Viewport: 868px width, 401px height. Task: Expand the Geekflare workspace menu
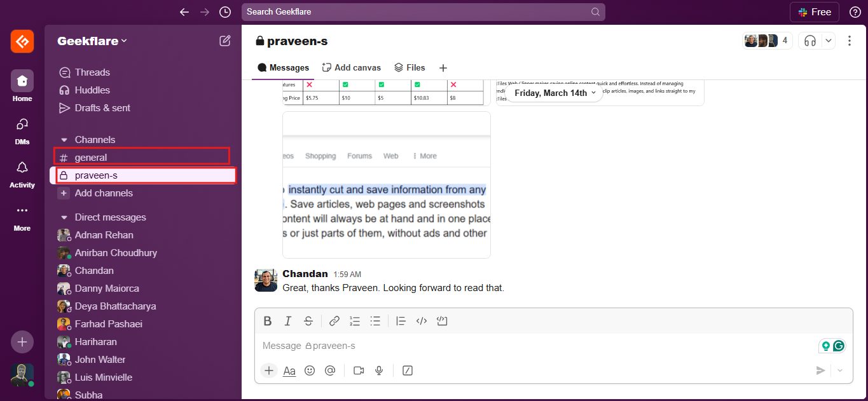(x=92, y=41)
